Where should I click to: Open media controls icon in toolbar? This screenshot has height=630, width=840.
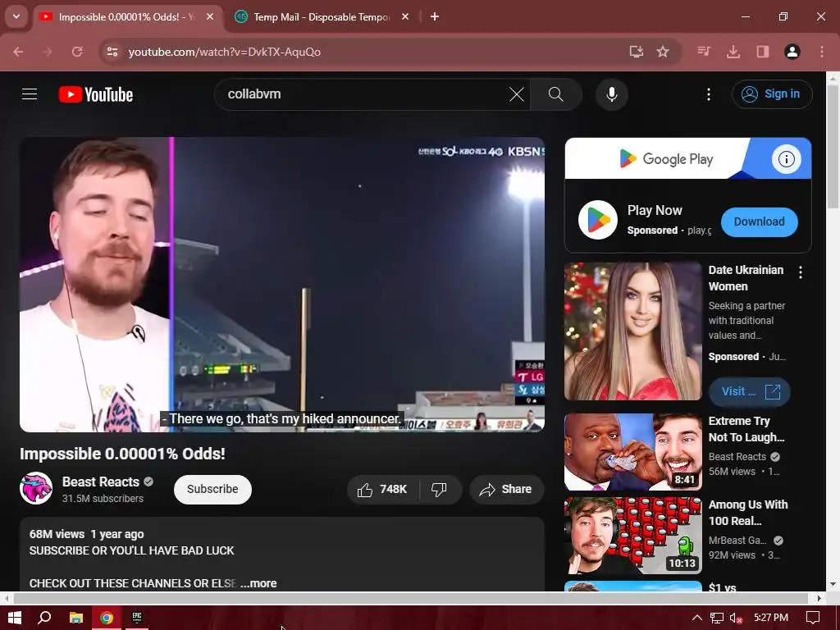coord(704,52)
